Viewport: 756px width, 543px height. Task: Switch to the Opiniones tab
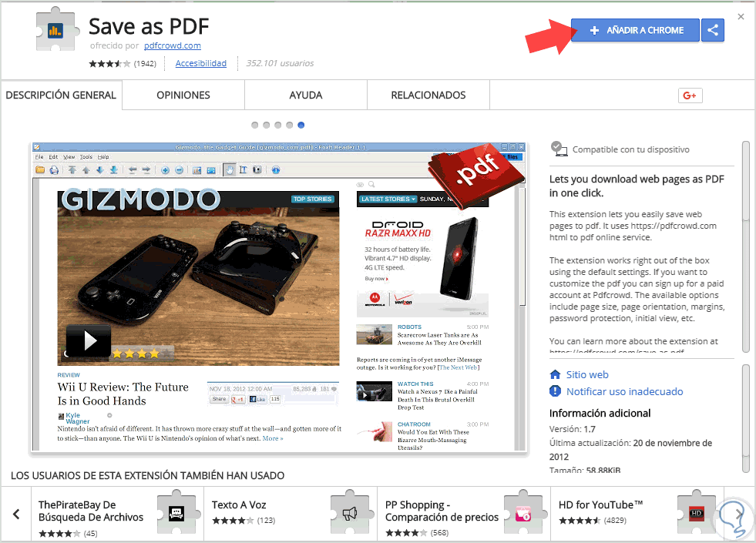[183, 95]
